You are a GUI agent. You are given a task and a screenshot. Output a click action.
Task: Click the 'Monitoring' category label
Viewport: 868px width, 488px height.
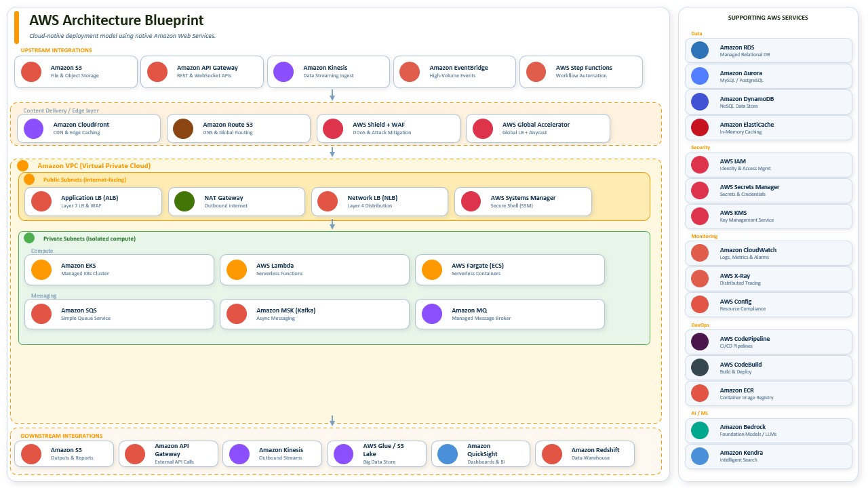click(x=705, y=236)
